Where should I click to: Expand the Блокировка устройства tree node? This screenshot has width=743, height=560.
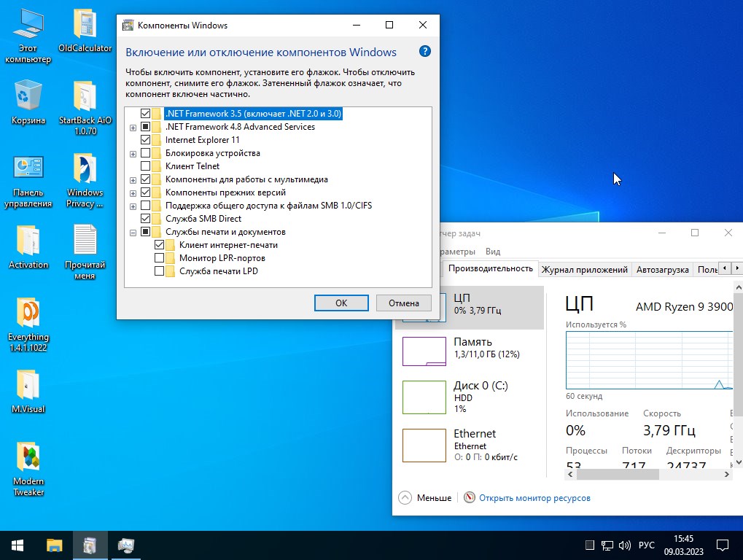[x=133, y=154]
